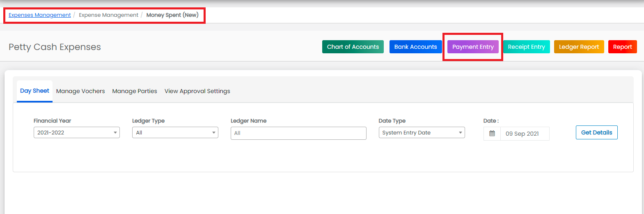Screen dimensions: 644x214
Task: Open the Financial Year dropdown
Action: click(x=77, y=132)
